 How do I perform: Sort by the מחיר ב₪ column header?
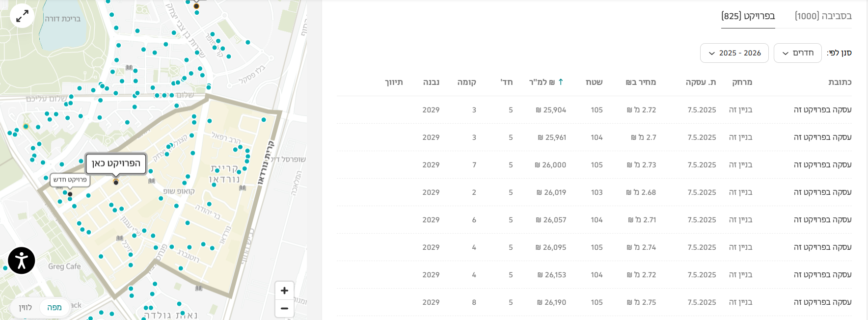[641, 82]
